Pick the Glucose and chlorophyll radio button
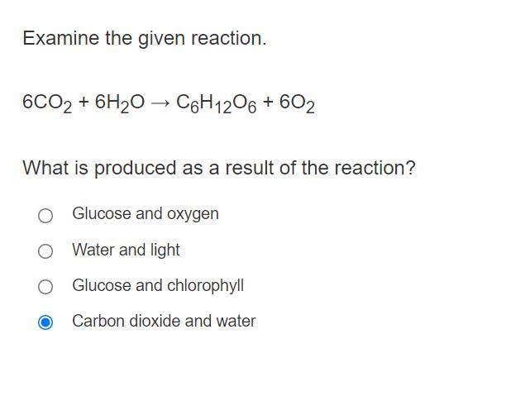The image size is (506, 420). click(45, 287)
